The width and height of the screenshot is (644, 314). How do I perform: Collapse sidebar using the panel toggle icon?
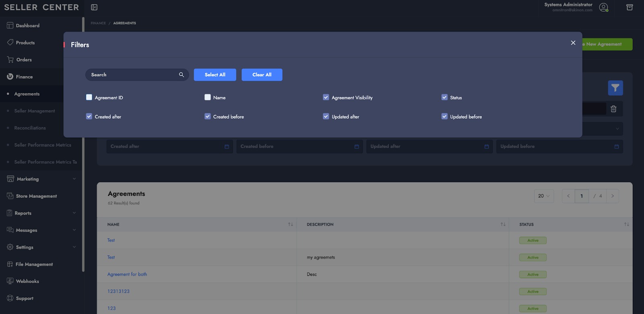94,7
